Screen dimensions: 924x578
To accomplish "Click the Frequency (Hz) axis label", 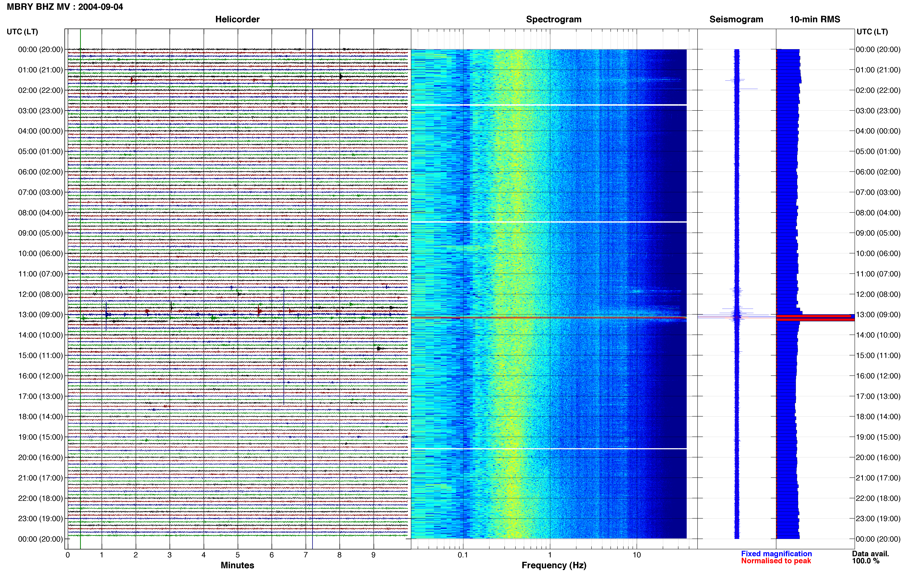I will [554, 565].
